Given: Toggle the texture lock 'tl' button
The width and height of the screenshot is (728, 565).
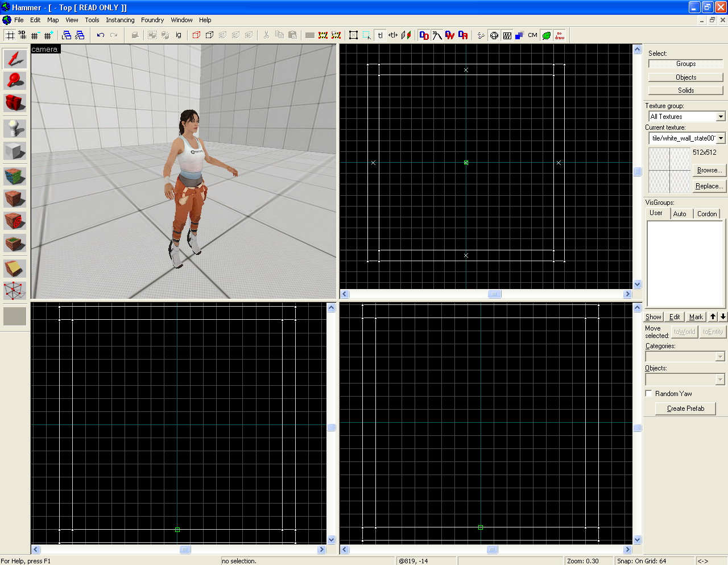Looking at the screenshot, I should (380, 35).
